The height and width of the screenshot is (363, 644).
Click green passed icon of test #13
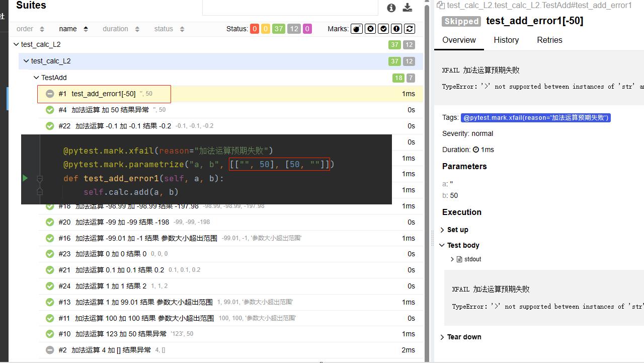pos(50,302)
